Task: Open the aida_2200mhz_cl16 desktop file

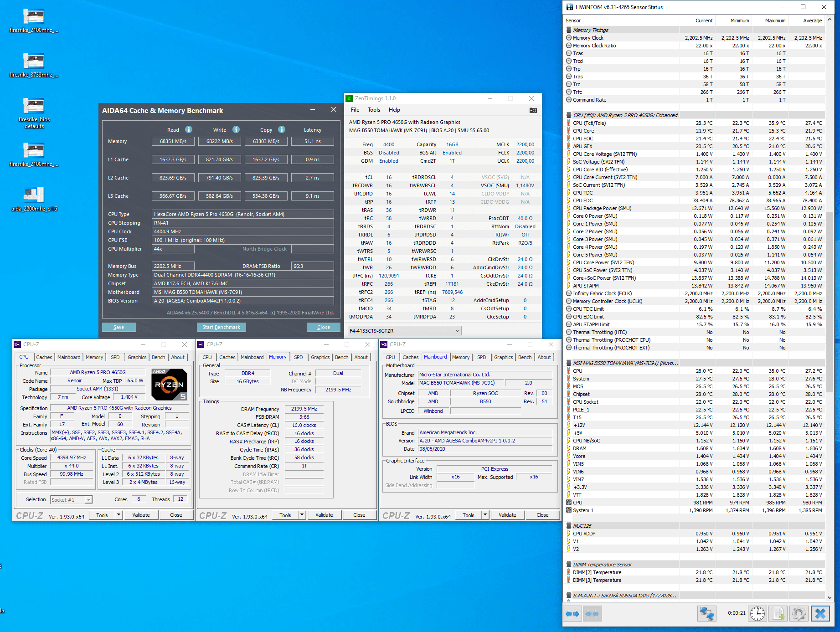Action: pyautogui.click(x=34, y=199)
